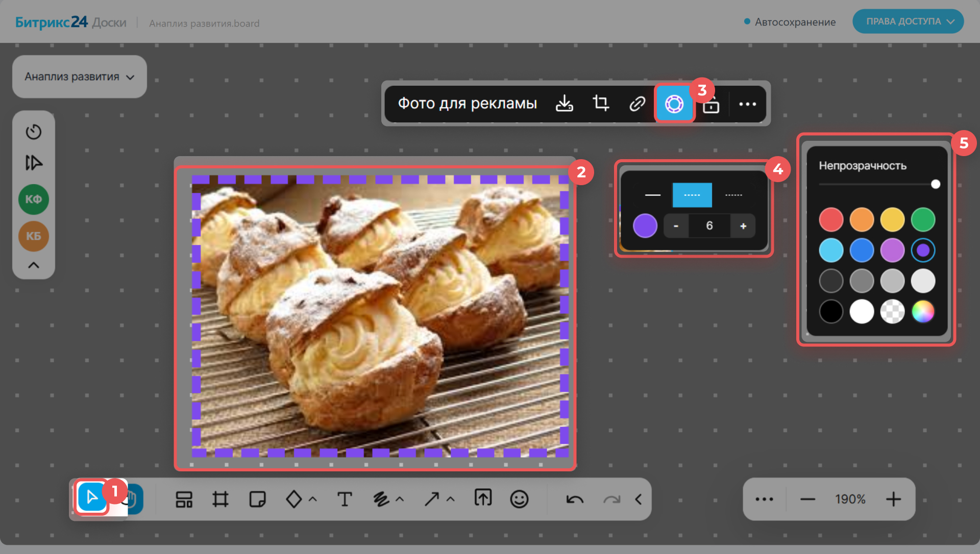Select the solid line border style
Image resolution: width=980 pixels, height=554 pixels.
point(652,195)
